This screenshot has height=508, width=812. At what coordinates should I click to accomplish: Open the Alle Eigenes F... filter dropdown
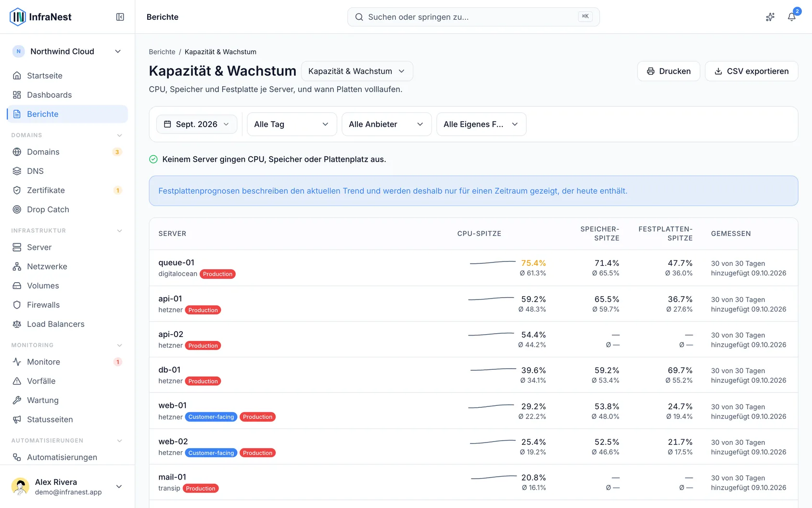(481, 124)
